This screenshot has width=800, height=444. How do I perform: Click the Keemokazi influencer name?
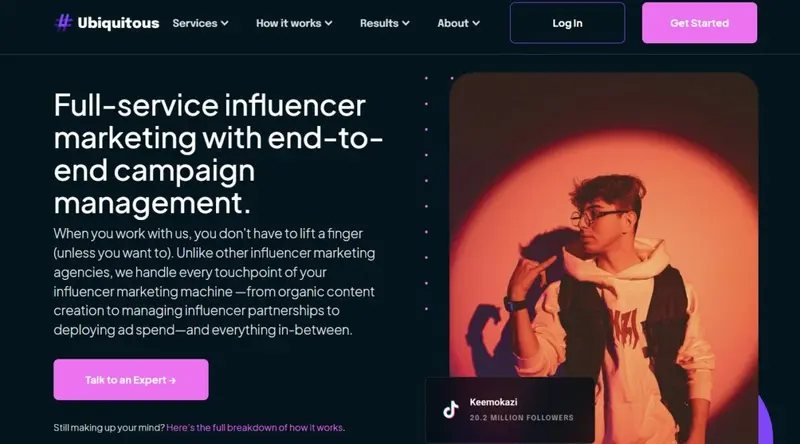click(x=493, y=402)
